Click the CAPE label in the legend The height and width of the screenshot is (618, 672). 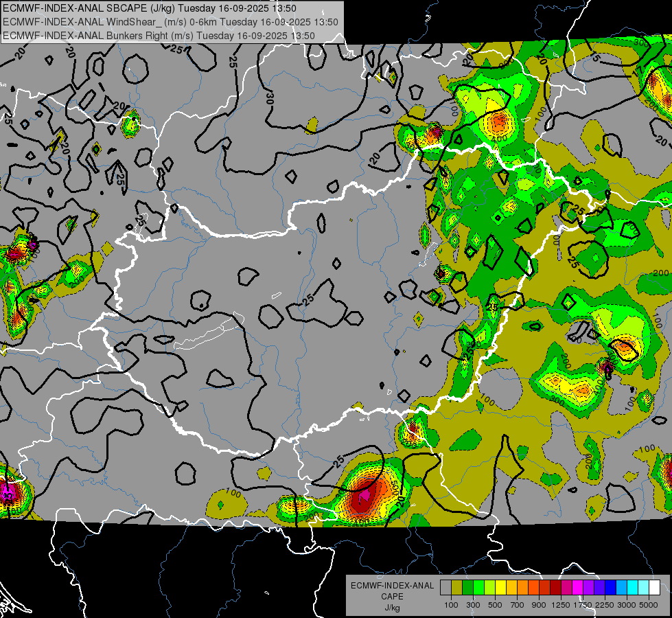(x=392, y=597)
